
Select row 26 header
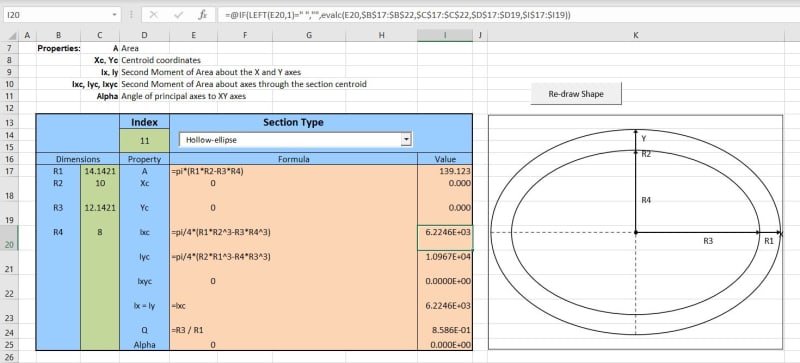(x=10, y=356)
